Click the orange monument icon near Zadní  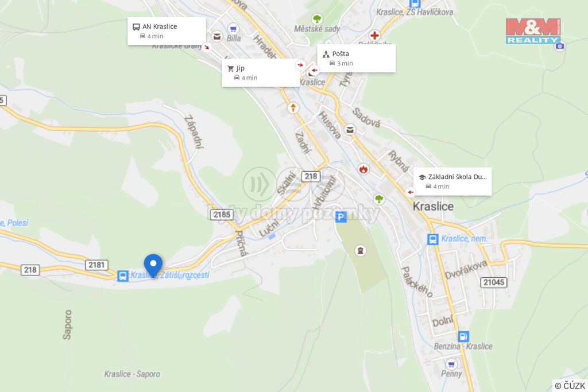[x=293, y=108]
